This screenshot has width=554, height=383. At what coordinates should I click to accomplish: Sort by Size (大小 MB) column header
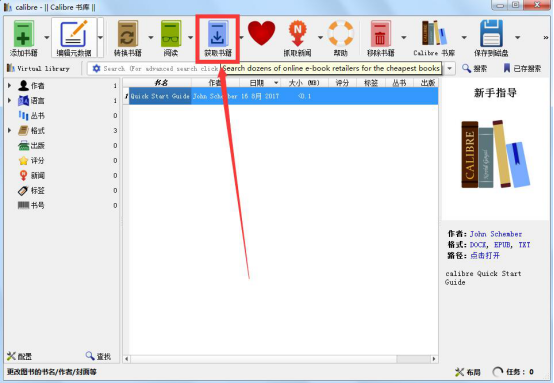click(x=304, y=83)
